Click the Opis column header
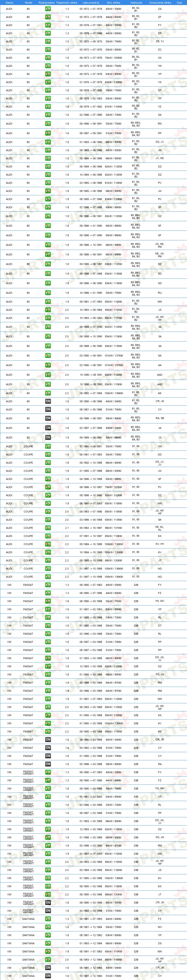187x980 pixels. tap(179, 3)
